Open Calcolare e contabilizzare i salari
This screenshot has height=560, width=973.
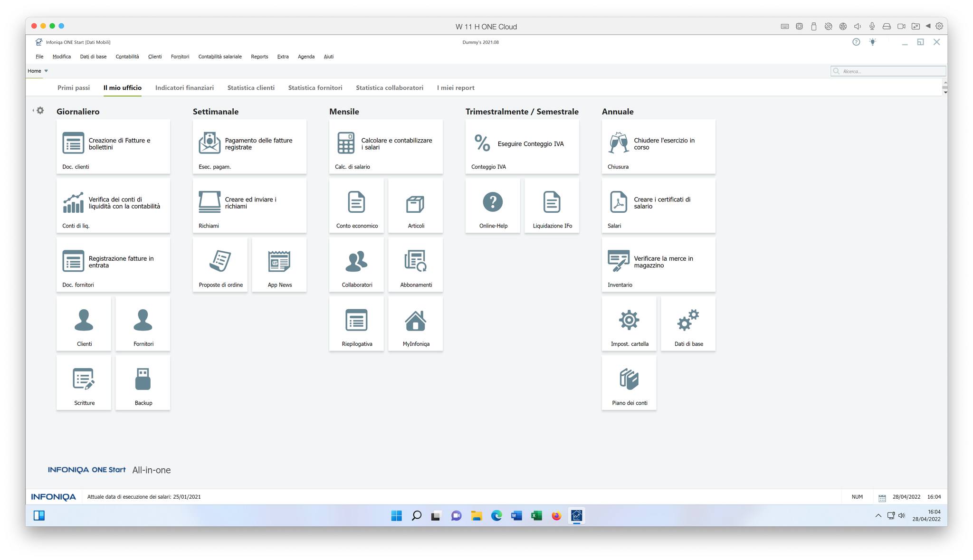pyautogui.click(x=386, y=146)
